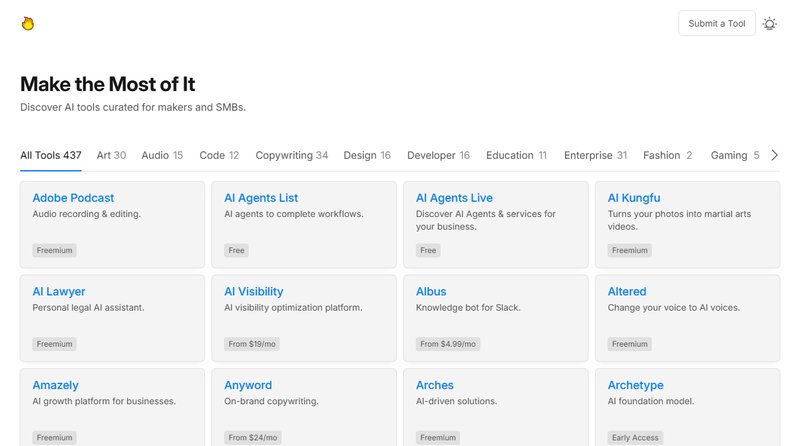Open the AI Agents List link

[x=261, y=198]
